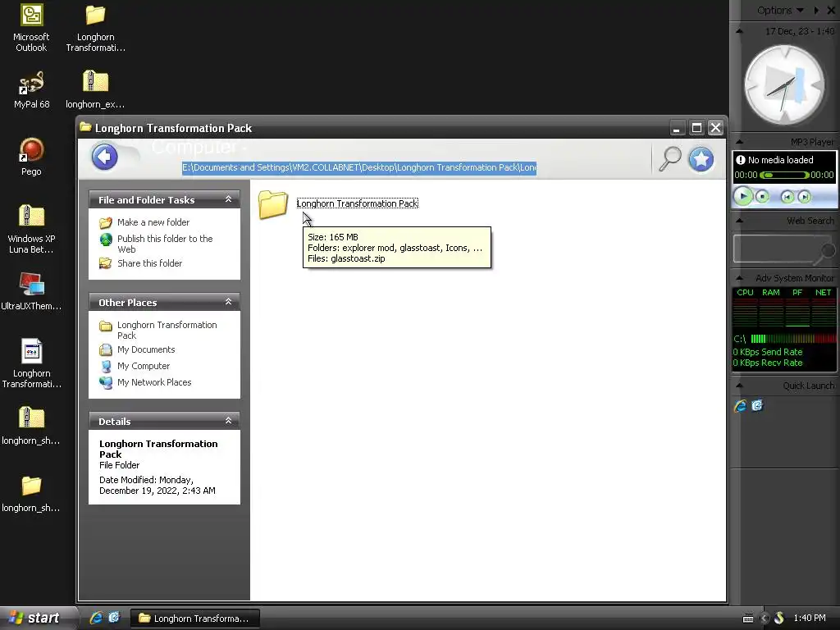Click Share this folder
Screen dimensions: 840x630
[x=149, y=263]
